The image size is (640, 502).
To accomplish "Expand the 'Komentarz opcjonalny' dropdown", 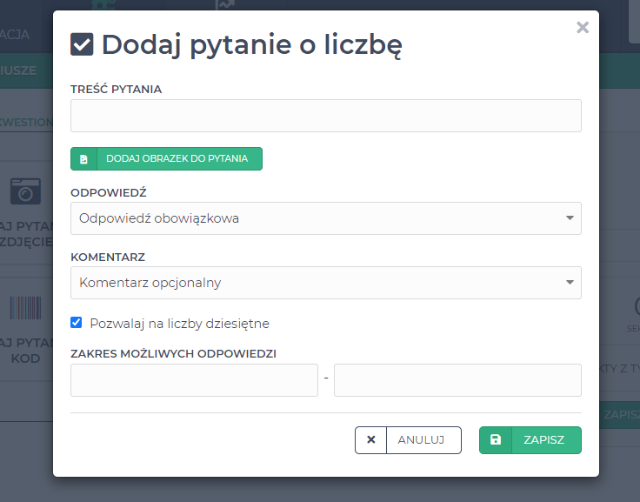I will [x=325, y=282].
